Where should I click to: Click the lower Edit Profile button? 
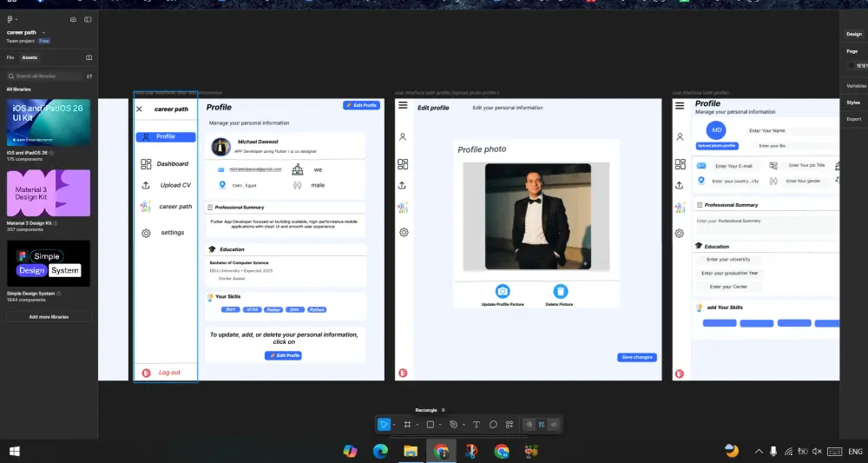pyautogui.click(x=283, y=355)
